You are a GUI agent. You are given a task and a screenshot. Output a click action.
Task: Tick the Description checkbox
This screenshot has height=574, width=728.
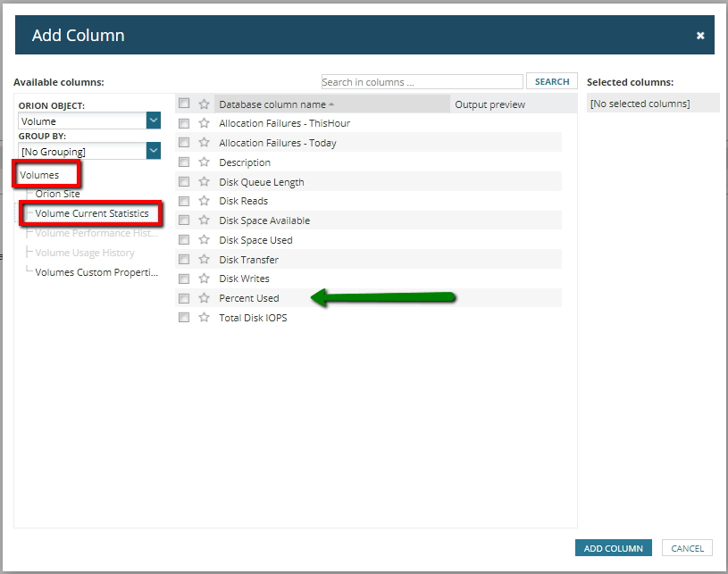pyautogui.click(x=184, y=162)
